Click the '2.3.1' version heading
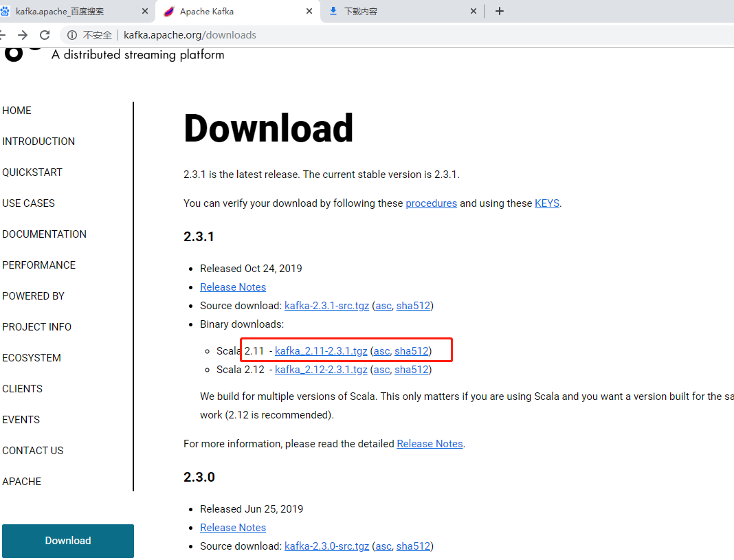Image resolution: width=734 pixels, height=560 pixels. pos(199,236)
